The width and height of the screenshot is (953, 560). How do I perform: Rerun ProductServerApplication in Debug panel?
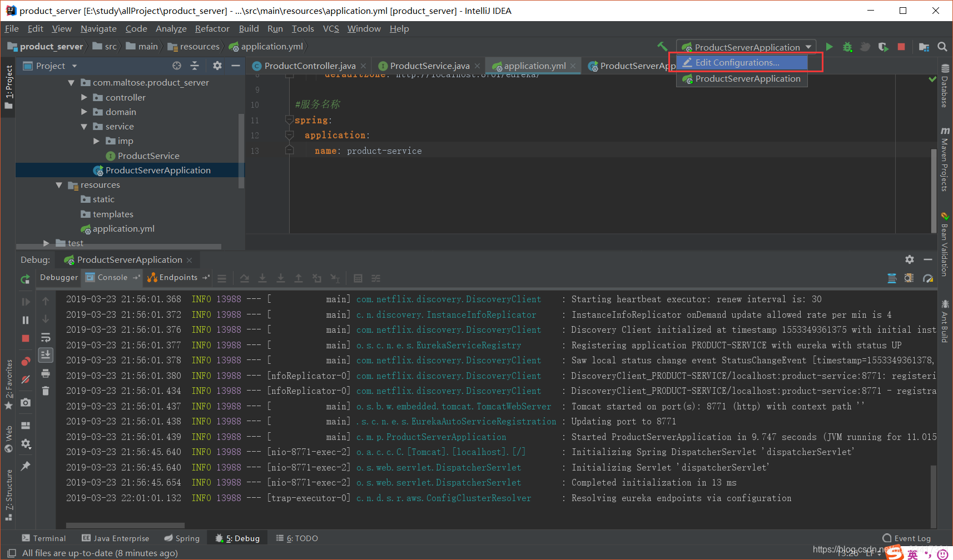tap(25, 279)
